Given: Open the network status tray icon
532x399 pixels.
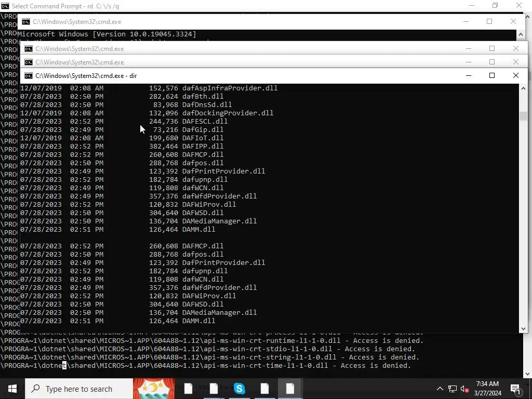Looking at the screenshot, I should tap(453, 389).
